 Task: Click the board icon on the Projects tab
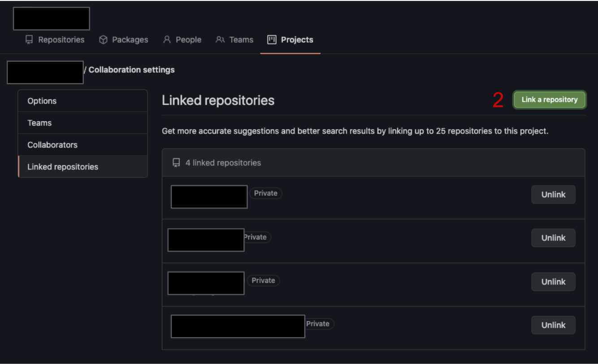pos(272,39)
